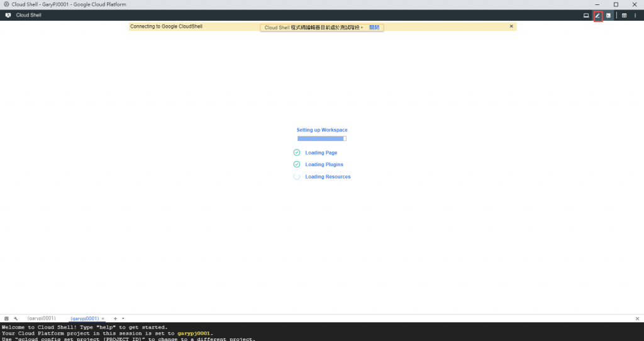
Task: Click the Welcome to Cloud Shell terminal line
Action: coord(85,327)
